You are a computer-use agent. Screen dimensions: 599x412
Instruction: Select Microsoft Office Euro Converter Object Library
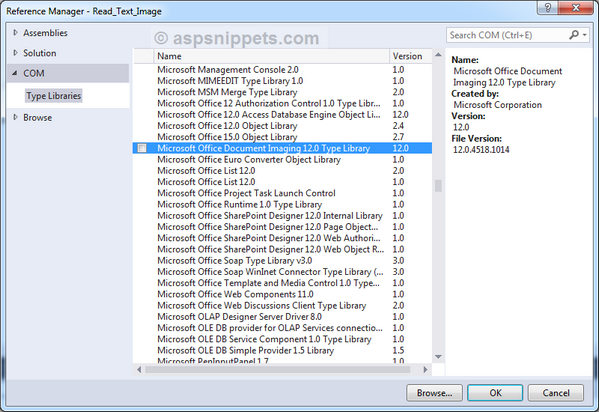[282, 159]
